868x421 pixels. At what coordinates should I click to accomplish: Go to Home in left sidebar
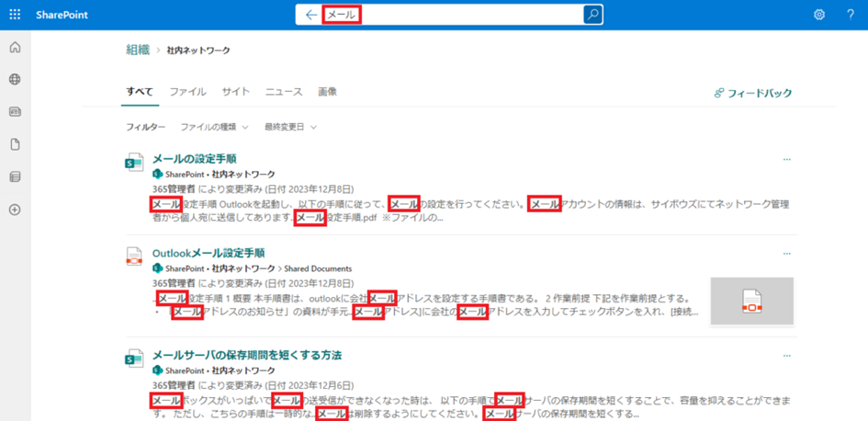15,48
